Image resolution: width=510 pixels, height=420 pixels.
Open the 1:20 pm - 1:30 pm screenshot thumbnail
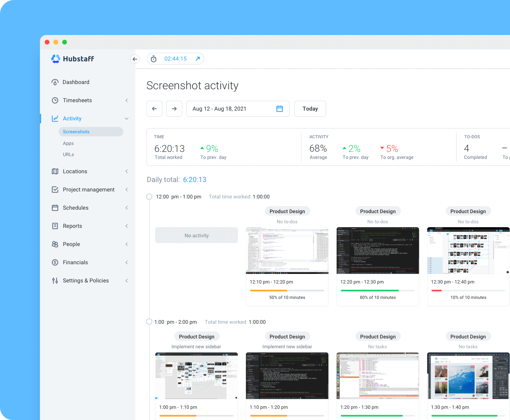pyautogui.click(x=378, y=376)
